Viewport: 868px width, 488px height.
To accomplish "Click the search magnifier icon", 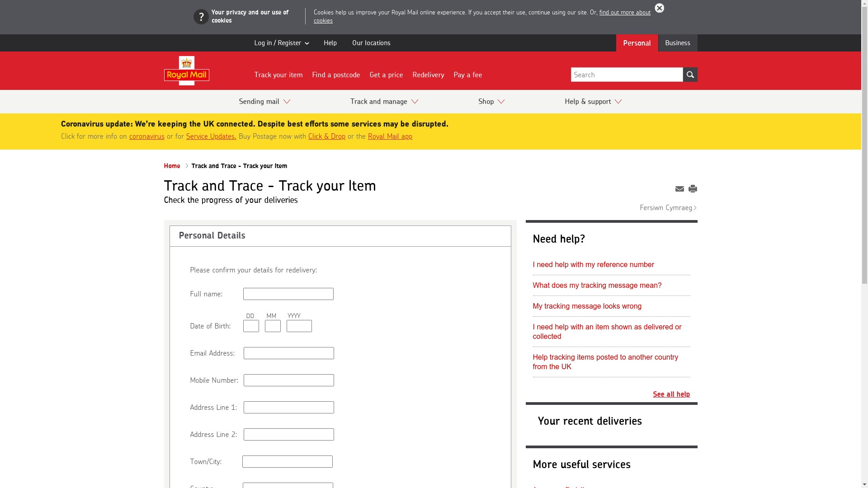I will click(x=690, y=74).
